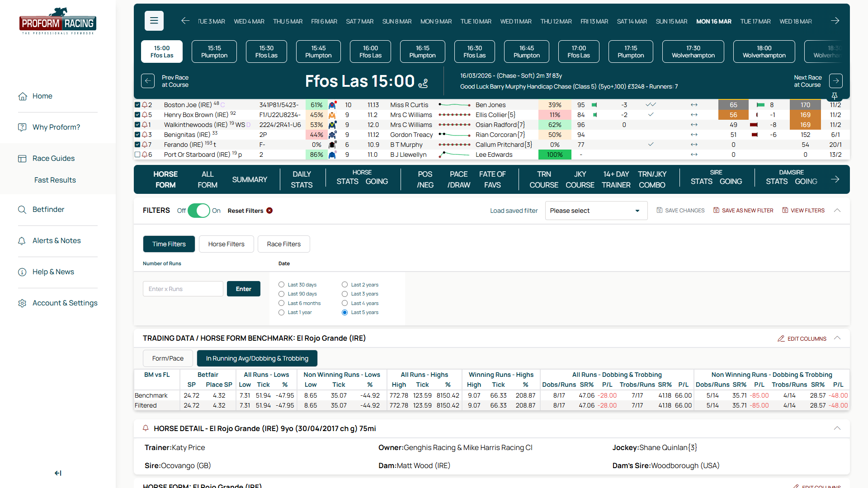Viewport: 868px width, 488px height.
Task: Toggle the Filters Off/On switch
Action: pos(199,211)
